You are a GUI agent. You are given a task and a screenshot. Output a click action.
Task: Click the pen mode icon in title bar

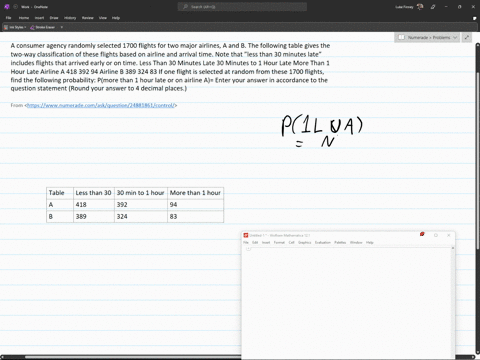click(433, 7)
